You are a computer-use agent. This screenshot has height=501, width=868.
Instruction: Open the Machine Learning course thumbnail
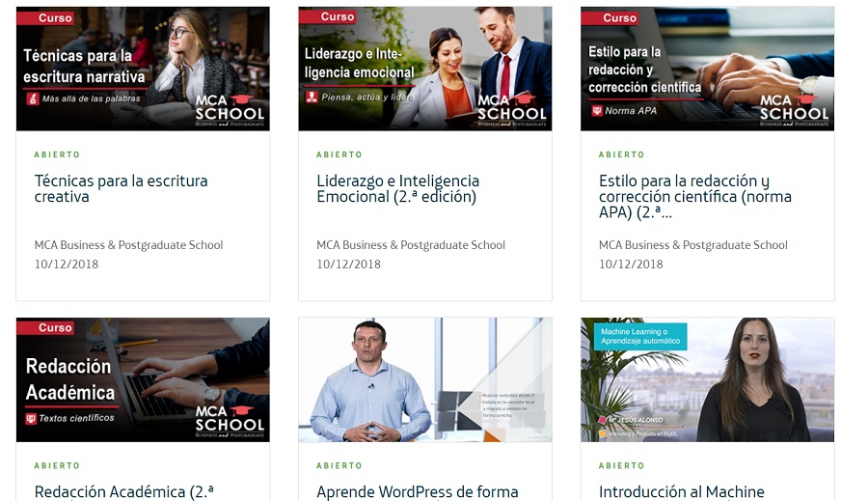[708, 379]
